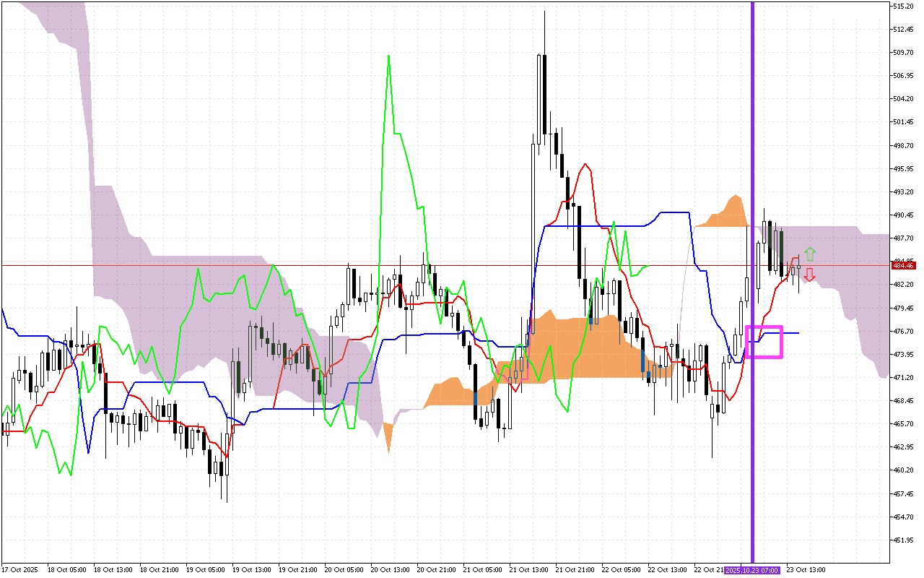Click the highlighted 2025.10.23 07:00 date label
Viewport: 924px width, 578px height.
(752, 570)
